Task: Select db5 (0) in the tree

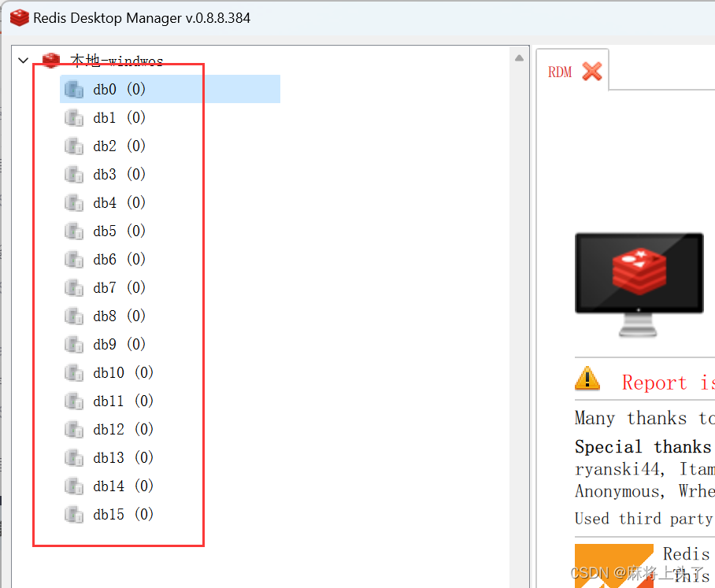Action: coord(119,231)
